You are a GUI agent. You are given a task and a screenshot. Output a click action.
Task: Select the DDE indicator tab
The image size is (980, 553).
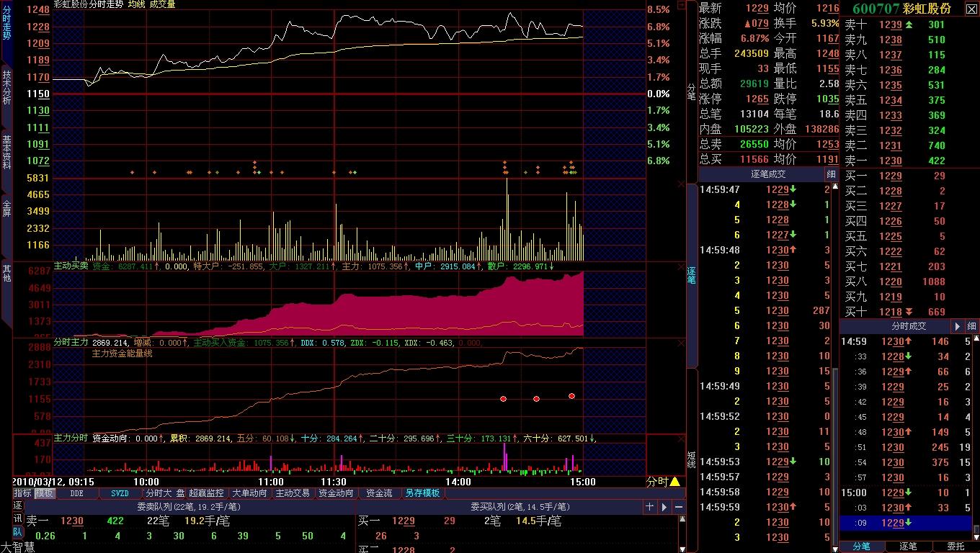pos(76,493)
